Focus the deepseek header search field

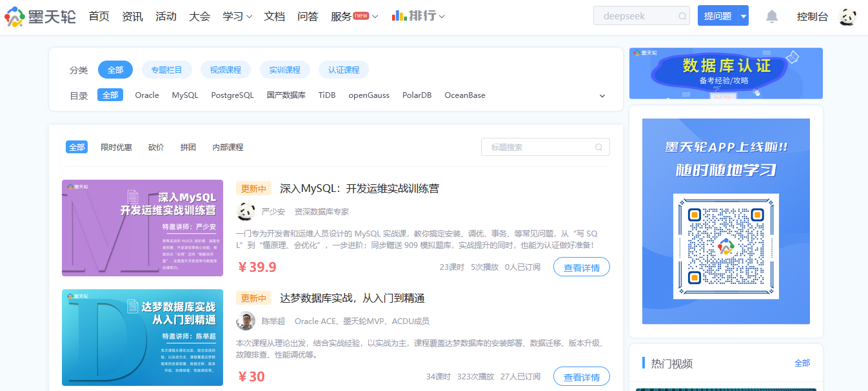[642, 16]
